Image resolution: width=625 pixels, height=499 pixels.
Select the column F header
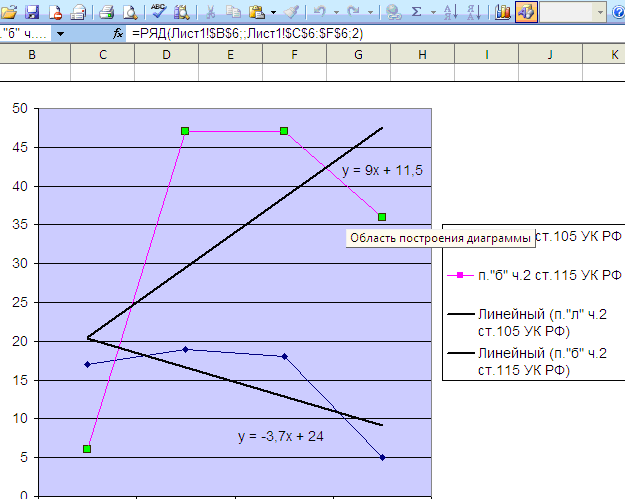pyautogui.click(x=294, y=54)
